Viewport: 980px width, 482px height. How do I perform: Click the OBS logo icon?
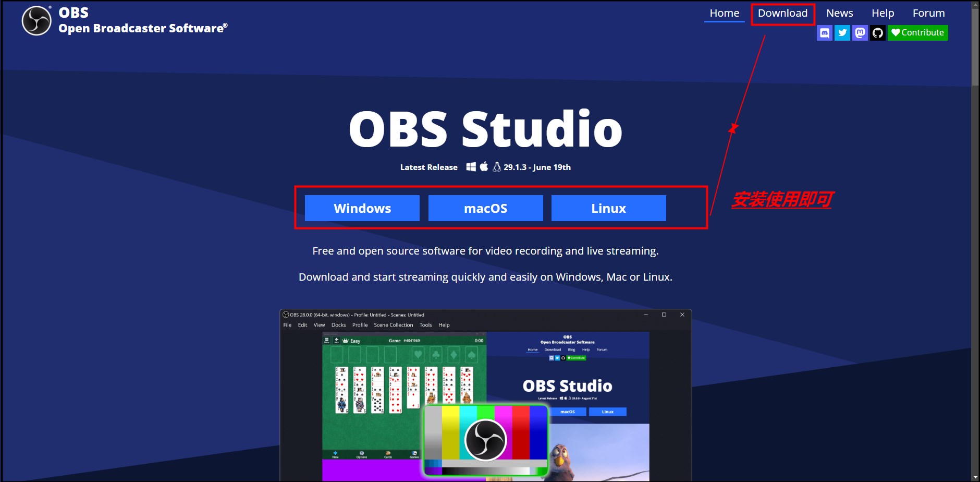pos(36,21)
